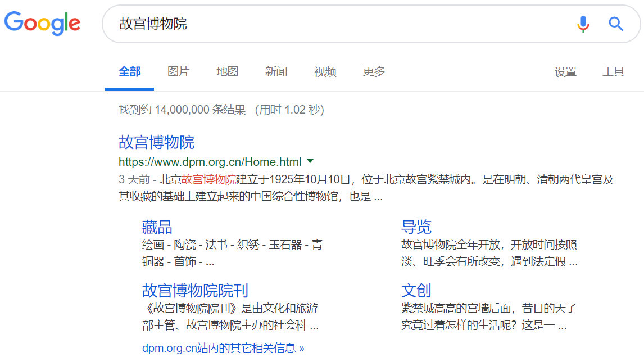
Task: Click the Google logo
Action: (x=42, y=24)
